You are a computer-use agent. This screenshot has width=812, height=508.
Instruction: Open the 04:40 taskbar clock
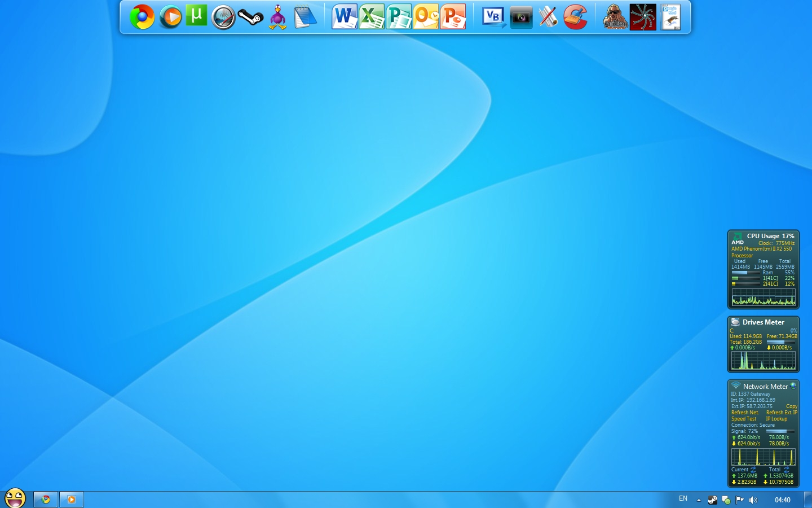pyautogui.click(x=782, y=500)
